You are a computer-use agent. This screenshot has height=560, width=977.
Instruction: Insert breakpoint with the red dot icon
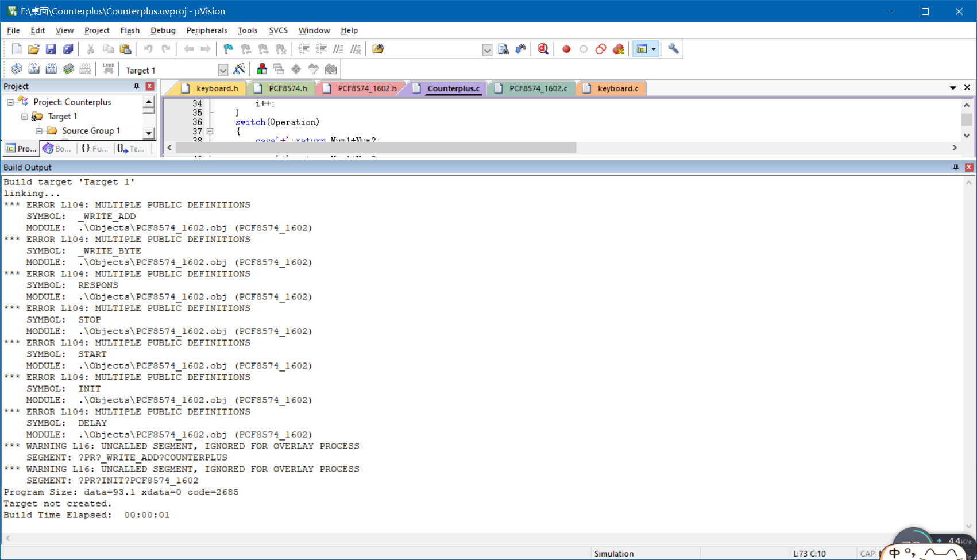(x=566, y=49)
